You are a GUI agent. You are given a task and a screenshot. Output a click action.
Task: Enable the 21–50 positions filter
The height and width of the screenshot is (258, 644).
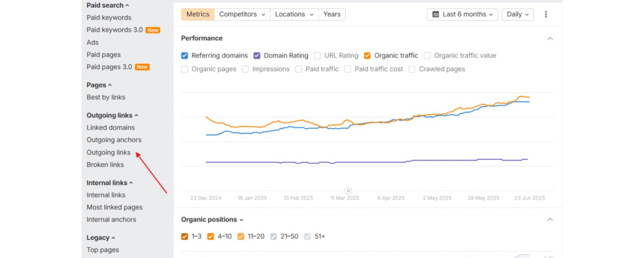(x=273, y=236)
